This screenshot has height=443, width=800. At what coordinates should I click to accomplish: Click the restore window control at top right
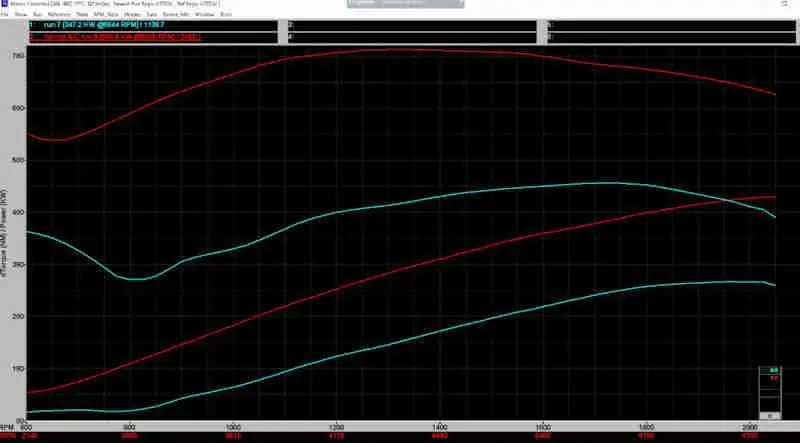point(785,4)
